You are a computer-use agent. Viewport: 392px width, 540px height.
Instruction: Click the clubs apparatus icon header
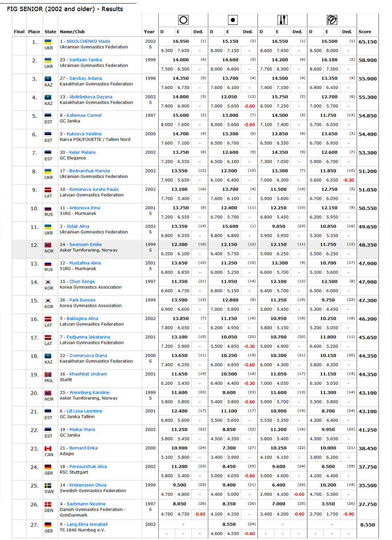(x=282, y=20)
